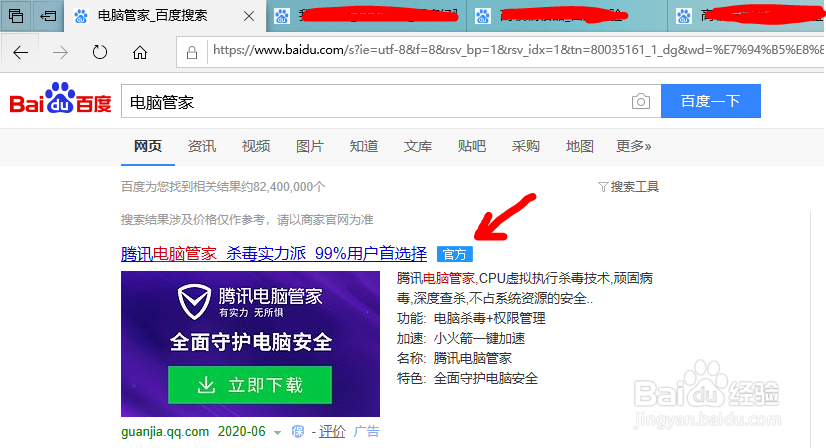Click the Baidu logo
Screen dimensions: 826x448
click(x=61, y=98)
